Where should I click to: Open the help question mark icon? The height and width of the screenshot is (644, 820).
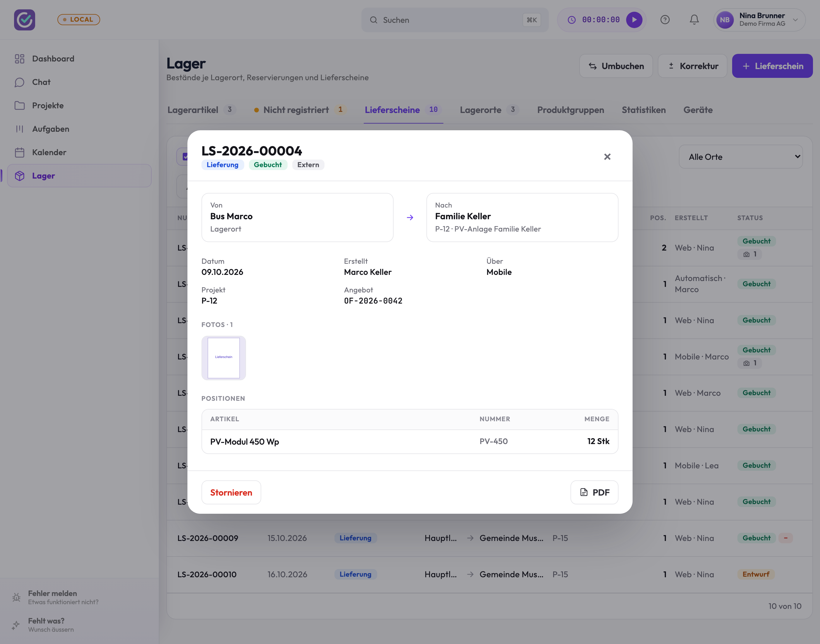point(665,20)
